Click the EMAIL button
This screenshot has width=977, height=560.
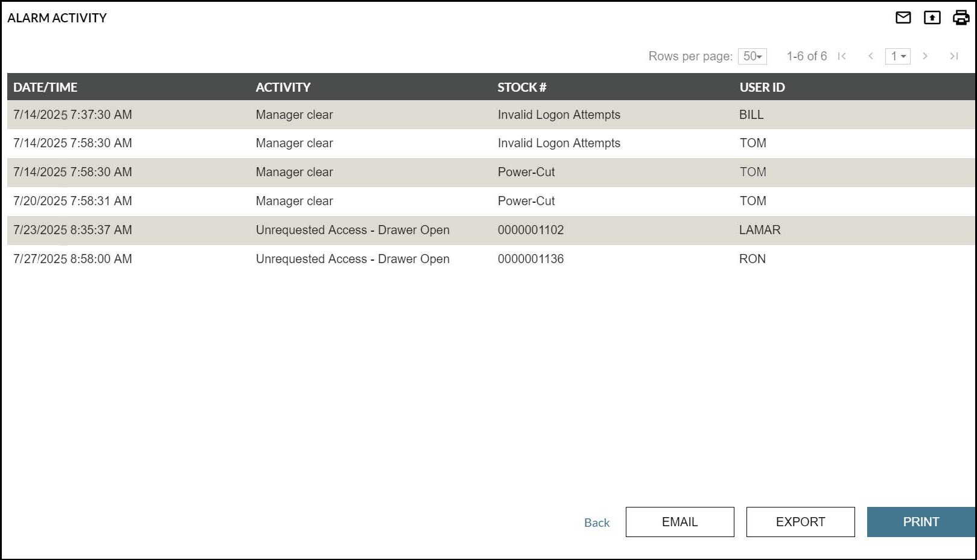[679, 522]
